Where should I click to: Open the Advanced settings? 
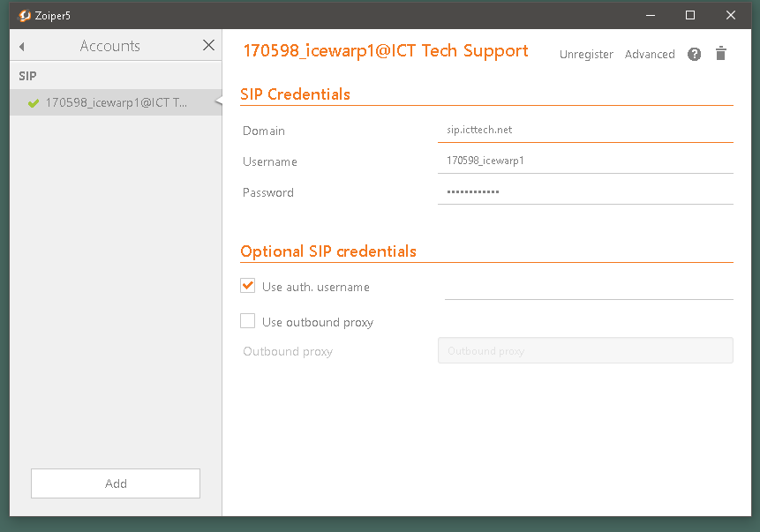click(650, 55)
